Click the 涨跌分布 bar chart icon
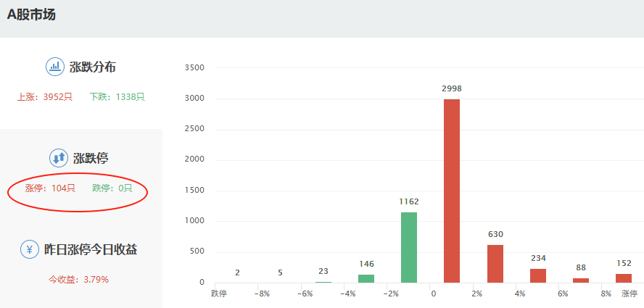The width and height of the screenshot is (644, 308). point(55,67)
